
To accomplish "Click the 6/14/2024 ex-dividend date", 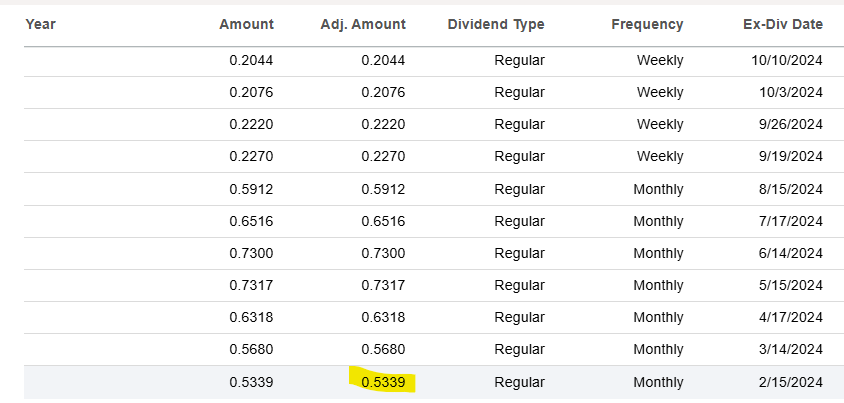I will click(x=791, y=253).
